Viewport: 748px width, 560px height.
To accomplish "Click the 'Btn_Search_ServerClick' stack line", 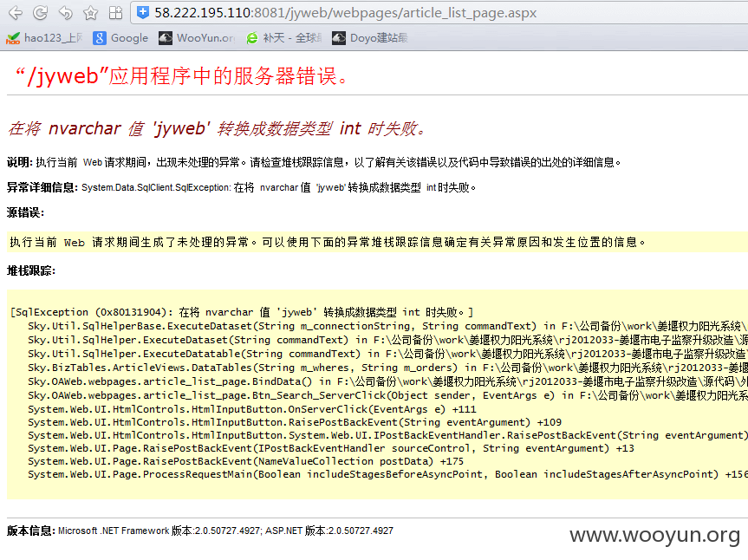I will click(387, 395).
